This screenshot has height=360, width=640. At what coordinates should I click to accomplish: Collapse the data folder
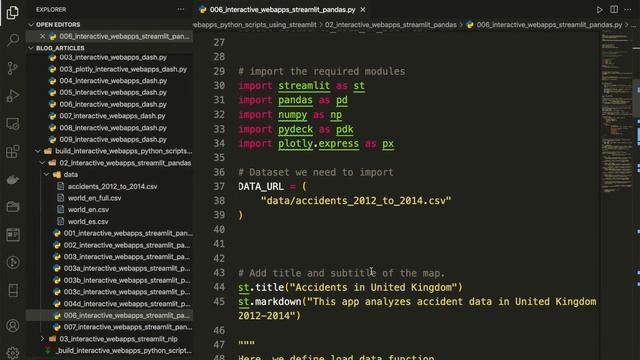click(x=46, y=174)
